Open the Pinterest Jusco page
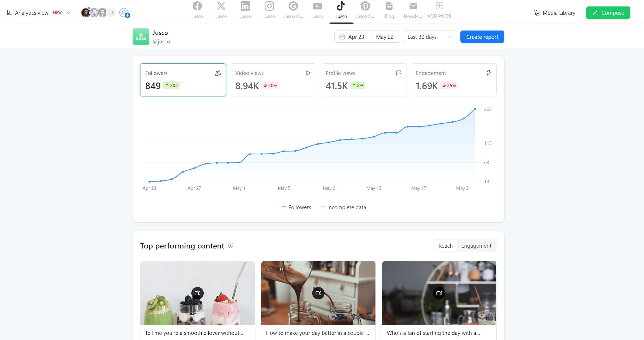This screenshot has width=644, height=340. click(x=365, y=10)
